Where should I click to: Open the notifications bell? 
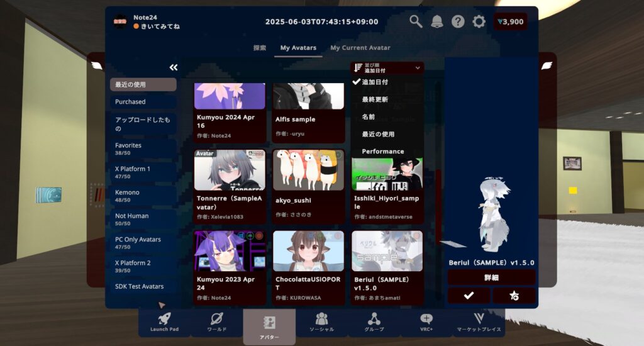[436, 21]
